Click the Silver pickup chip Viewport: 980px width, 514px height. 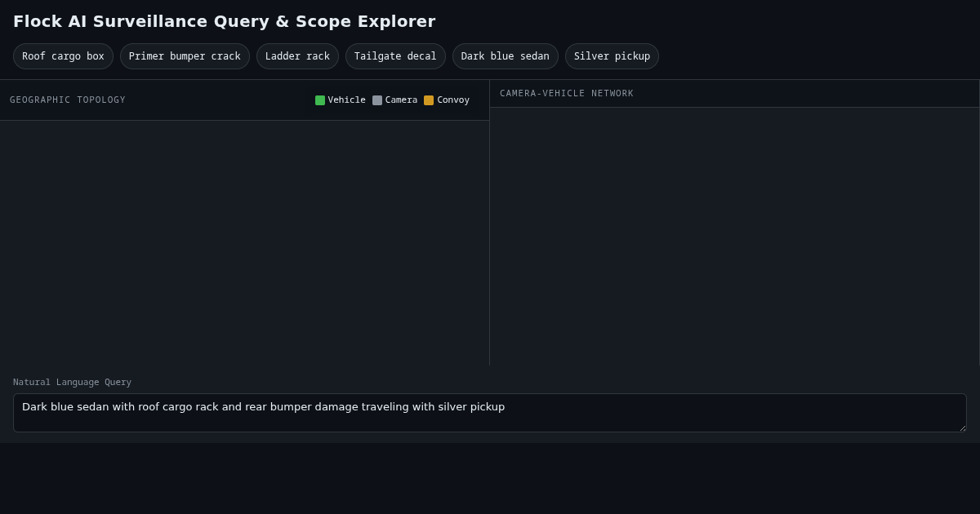pos(612,56)
